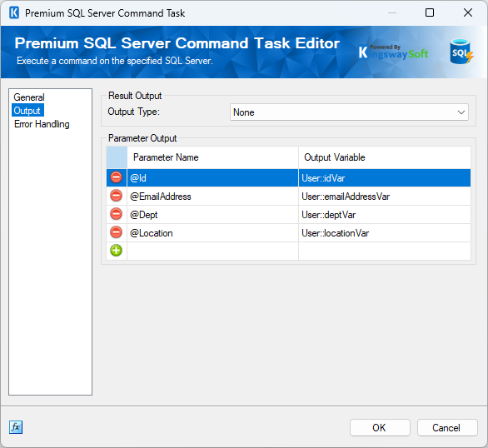488x448 pixels.
Task: Open the fx expressions editor icon
Action: 16,427
